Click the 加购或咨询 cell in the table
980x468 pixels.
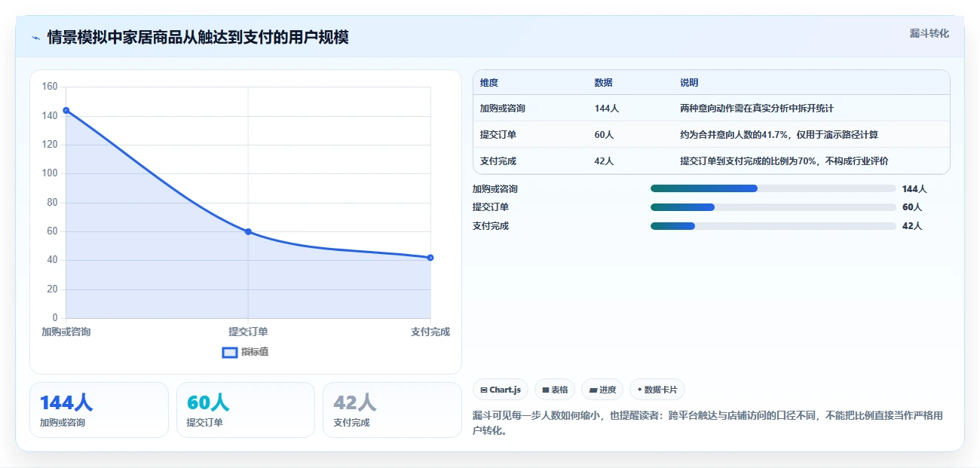tap(503, 109)
